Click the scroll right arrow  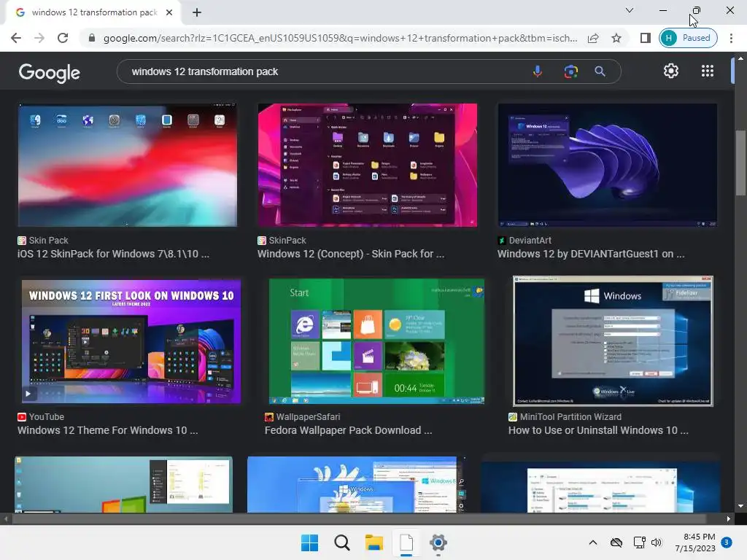tap(729, 518)
